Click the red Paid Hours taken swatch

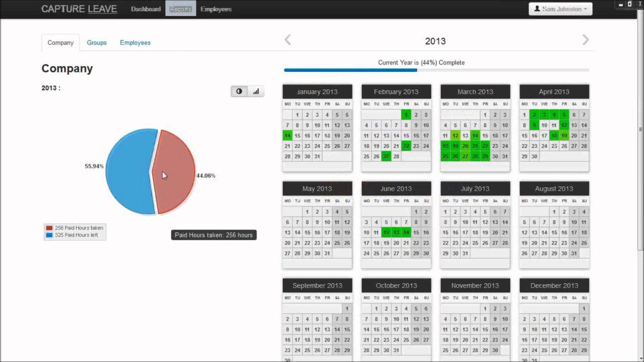pos(49,228)
